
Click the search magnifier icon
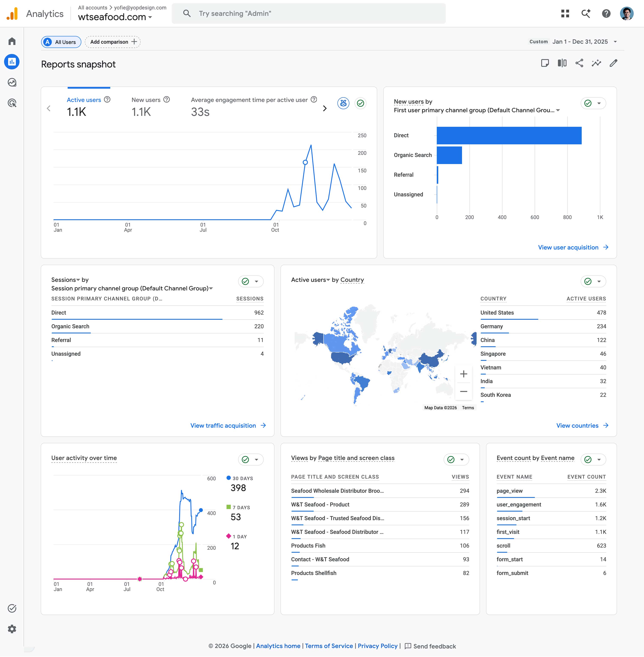[x=187, y=13]
